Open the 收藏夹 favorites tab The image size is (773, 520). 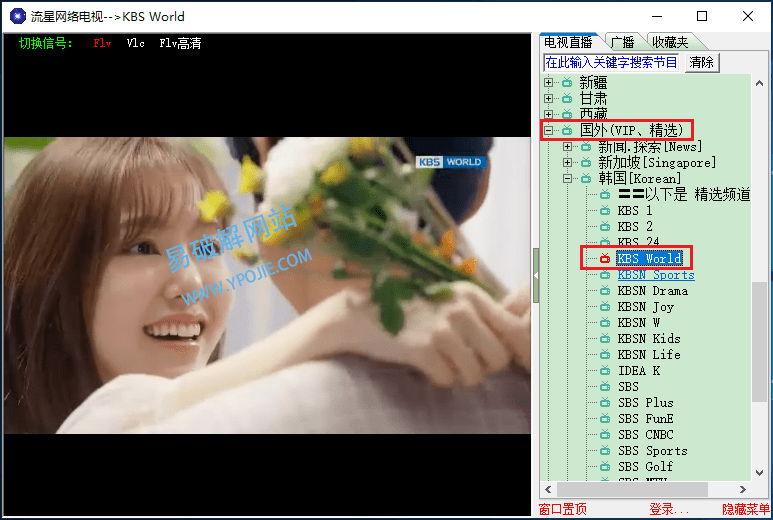[669, 42]
